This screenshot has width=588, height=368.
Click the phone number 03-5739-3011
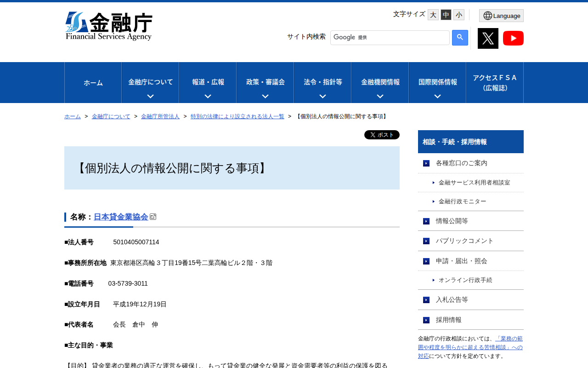[x=128, y=283]
